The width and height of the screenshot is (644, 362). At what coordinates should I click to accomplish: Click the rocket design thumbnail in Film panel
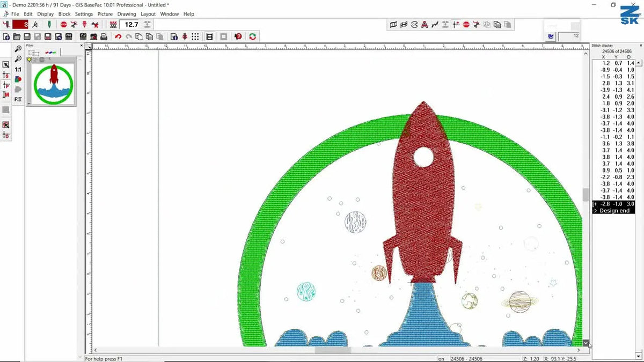(x=53, y=84)
